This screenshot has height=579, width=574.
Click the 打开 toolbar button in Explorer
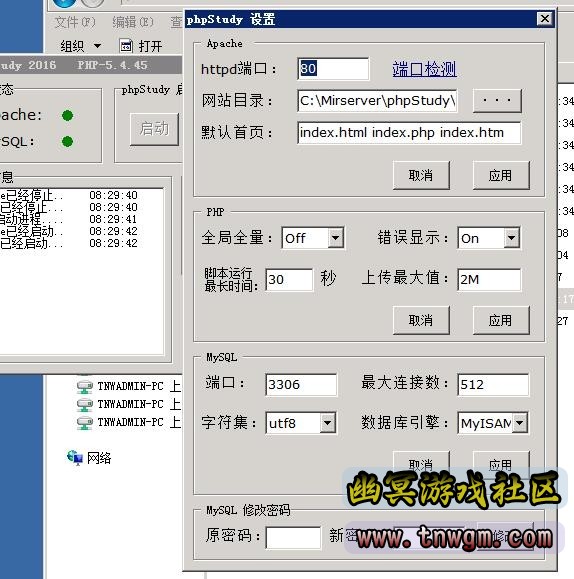pos(141,46)
